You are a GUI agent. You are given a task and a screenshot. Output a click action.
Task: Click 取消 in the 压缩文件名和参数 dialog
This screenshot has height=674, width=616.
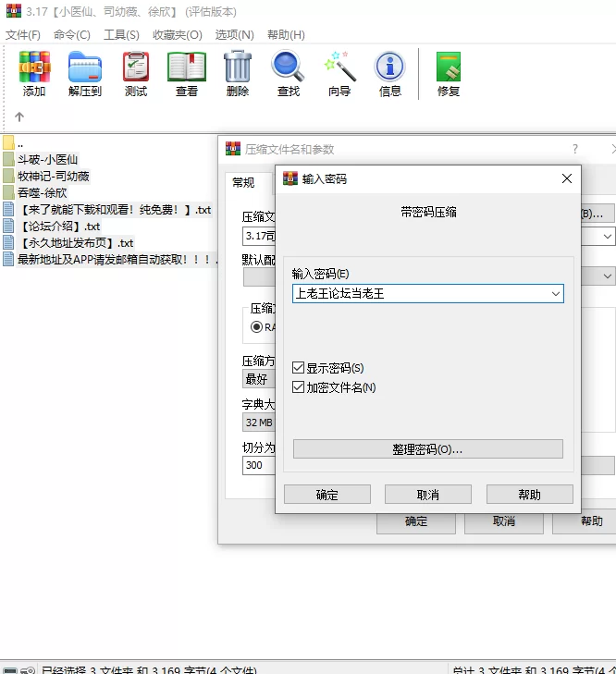click(x=504, y=521)
